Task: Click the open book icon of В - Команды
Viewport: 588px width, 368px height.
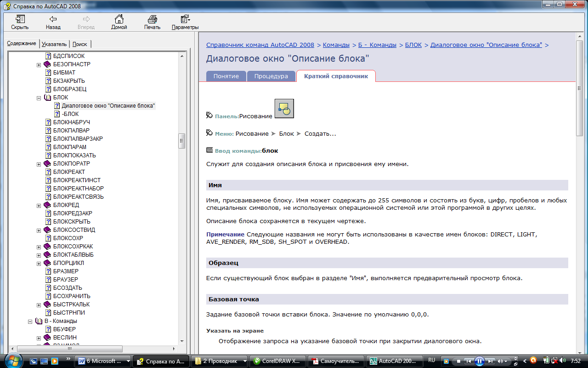Action: (39, 321)
